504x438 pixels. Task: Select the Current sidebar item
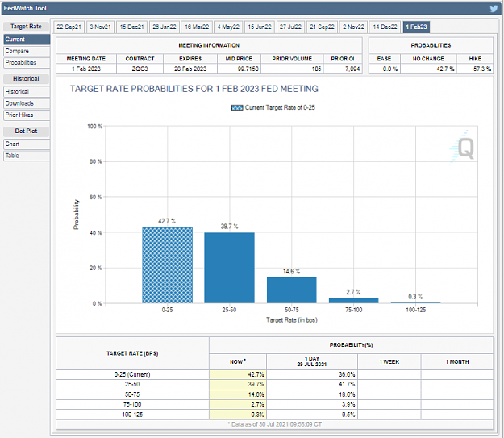click(x=27, y=40)
